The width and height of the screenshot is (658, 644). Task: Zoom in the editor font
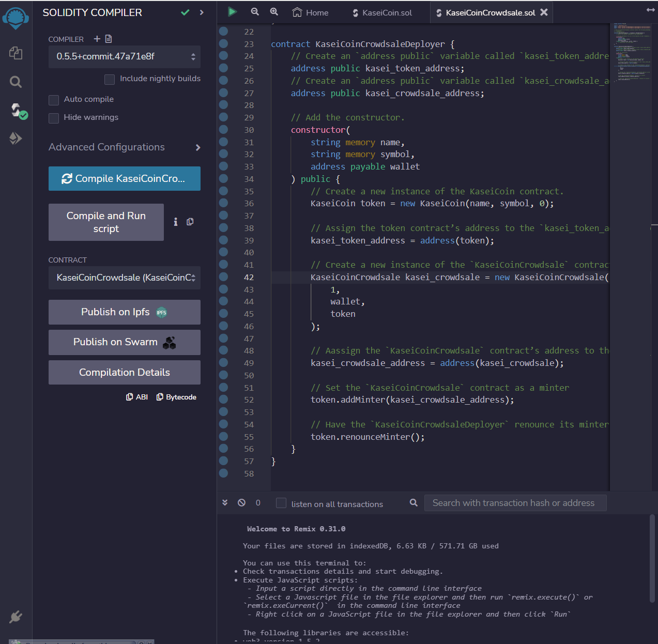click(x=274, y=11)
